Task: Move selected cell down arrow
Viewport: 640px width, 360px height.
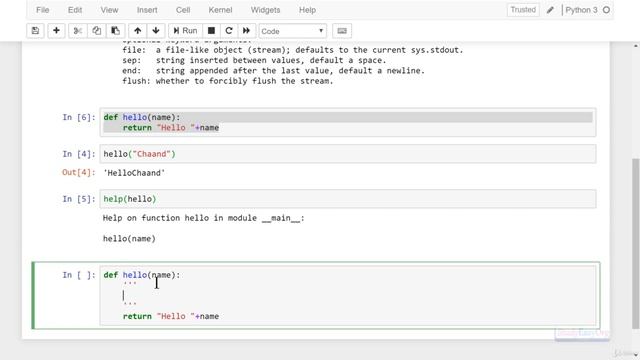Action: tap(156, 31)
